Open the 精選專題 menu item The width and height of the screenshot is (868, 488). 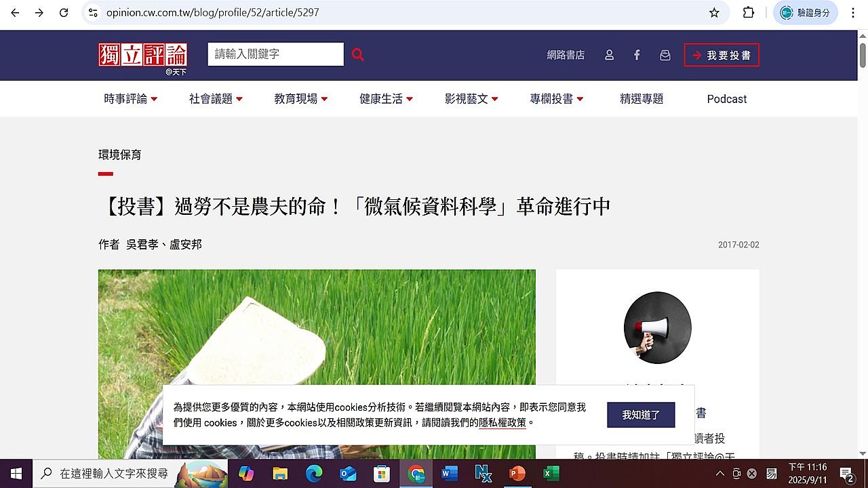point(642,99)
